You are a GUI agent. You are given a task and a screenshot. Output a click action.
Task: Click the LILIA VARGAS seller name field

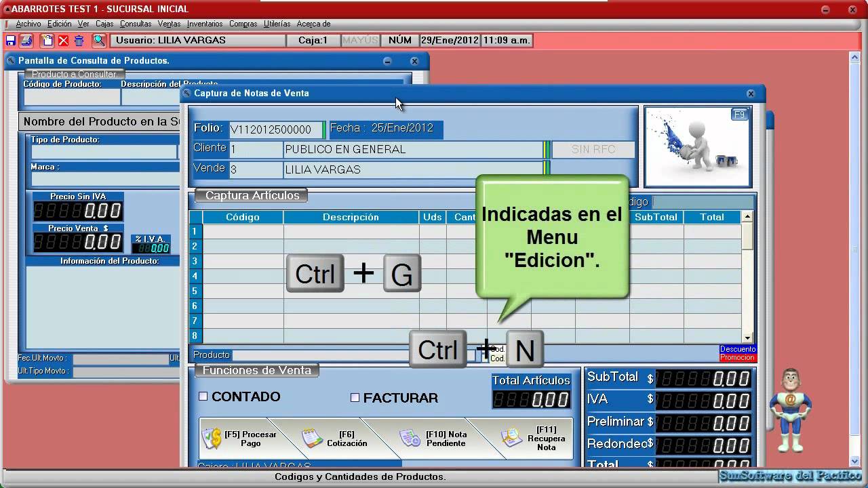click(x=413, y=169)
